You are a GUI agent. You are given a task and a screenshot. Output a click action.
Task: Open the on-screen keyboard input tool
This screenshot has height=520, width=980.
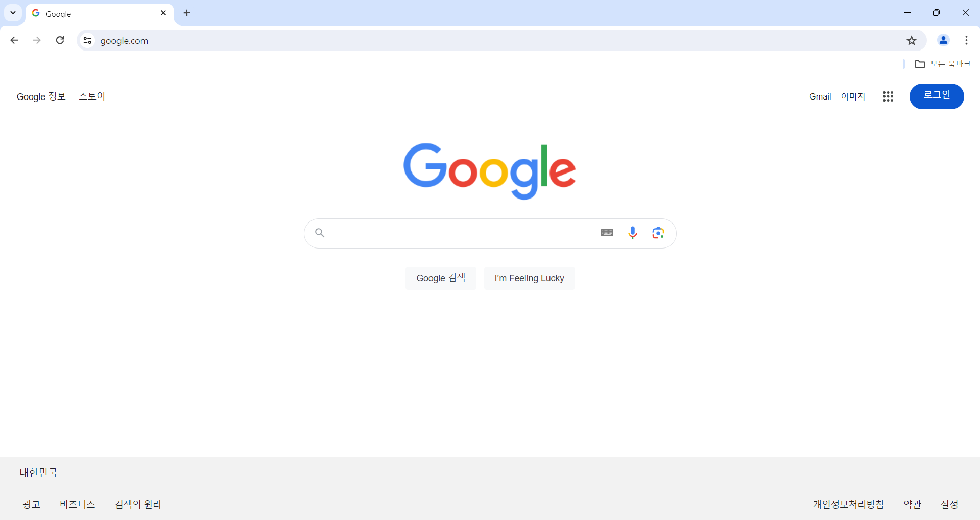[607, 233]
